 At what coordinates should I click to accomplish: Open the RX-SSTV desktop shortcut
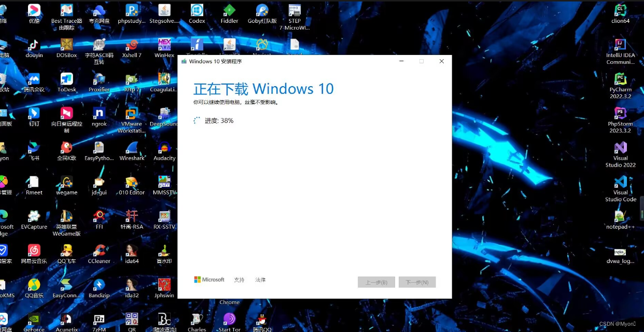164,219
